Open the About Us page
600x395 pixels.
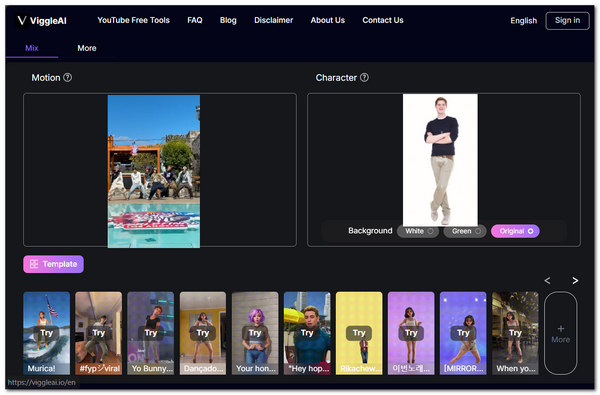pos(328,20)
